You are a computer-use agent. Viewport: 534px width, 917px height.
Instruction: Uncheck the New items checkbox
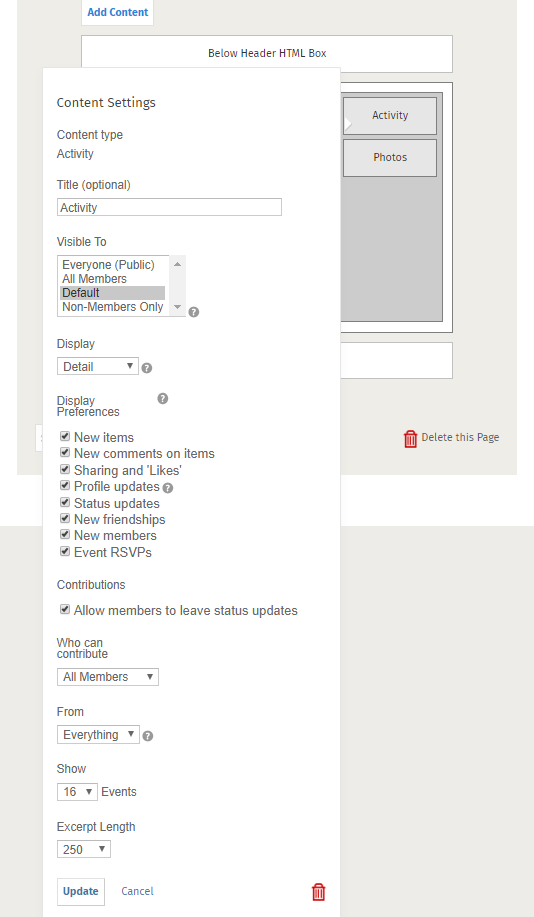click(x=65, y=436)
